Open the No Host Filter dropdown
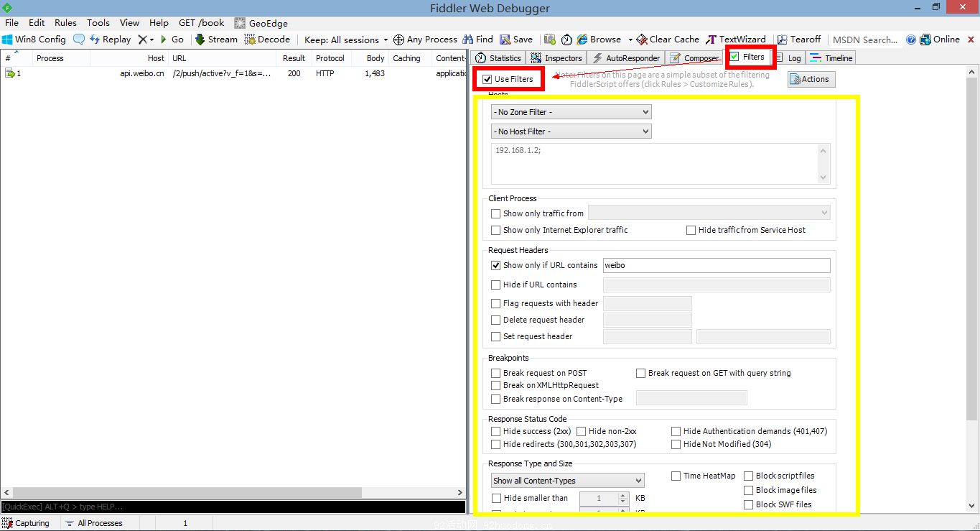Viewport: 980px width, 531px height. point(571,131)
